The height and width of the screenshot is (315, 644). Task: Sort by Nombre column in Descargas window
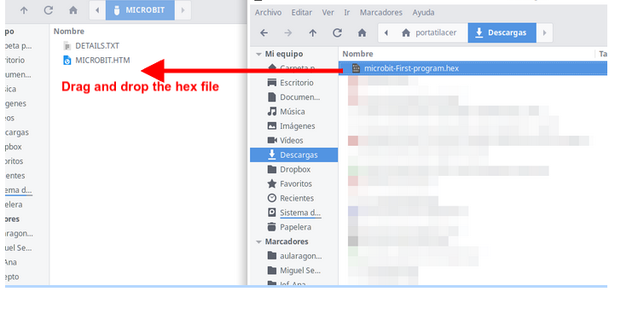click(x=357, y=54)
